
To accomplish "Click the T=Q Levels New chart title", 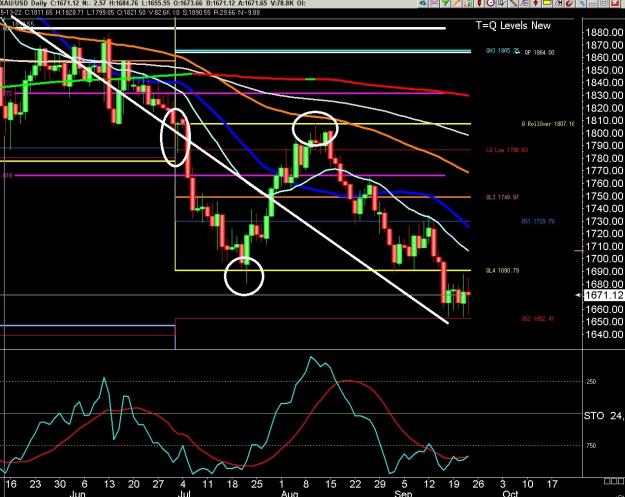I will [513, 26].
